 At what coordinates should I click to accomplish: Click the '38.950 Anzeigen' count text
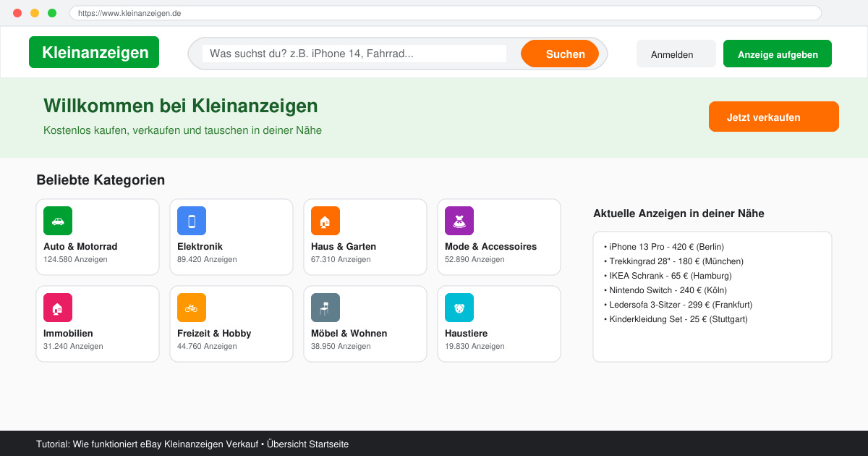341,346
